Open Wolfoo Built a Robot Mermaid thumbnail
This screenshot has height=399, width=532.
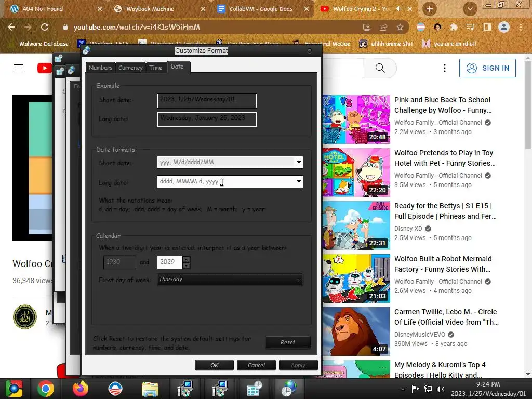(356, 278)
